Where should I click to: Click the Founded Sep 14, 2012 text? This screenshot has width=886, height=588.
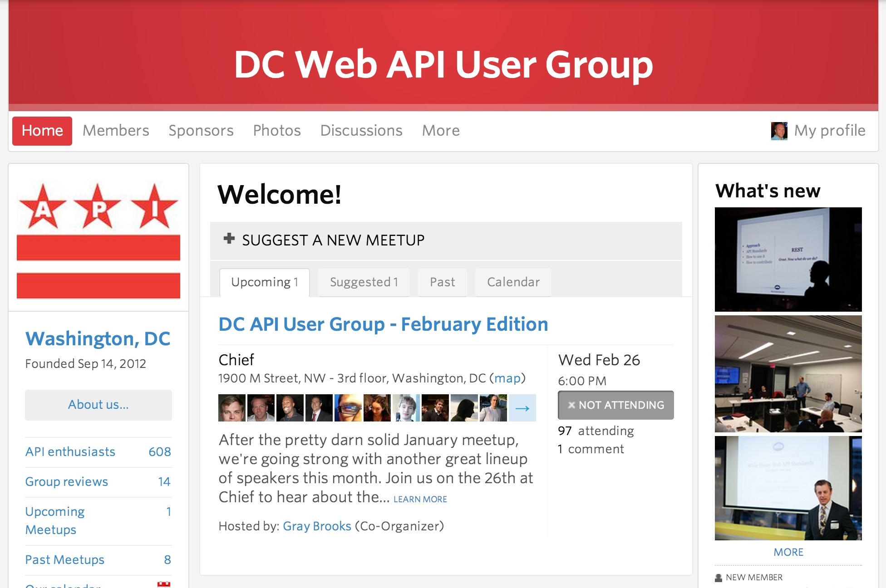pos(86,364)
